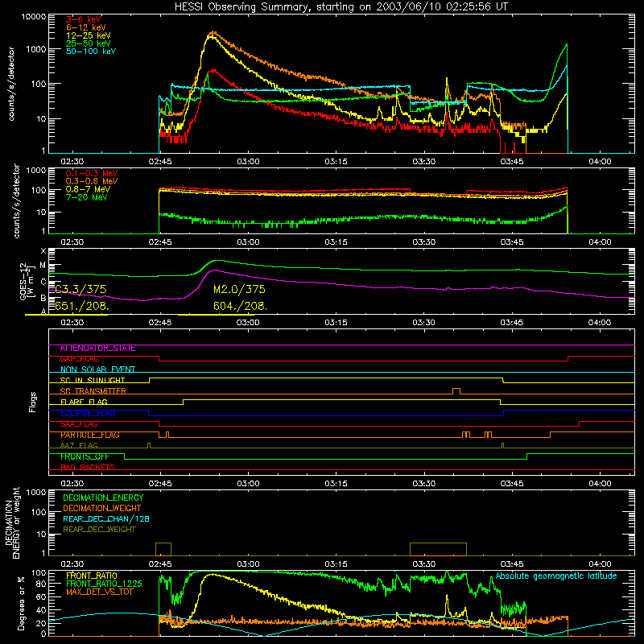Click the orange MAX_DET_VS_TOT legend entry
The height and width of the screenshot is (644, 644).
[x=100, y=592]
